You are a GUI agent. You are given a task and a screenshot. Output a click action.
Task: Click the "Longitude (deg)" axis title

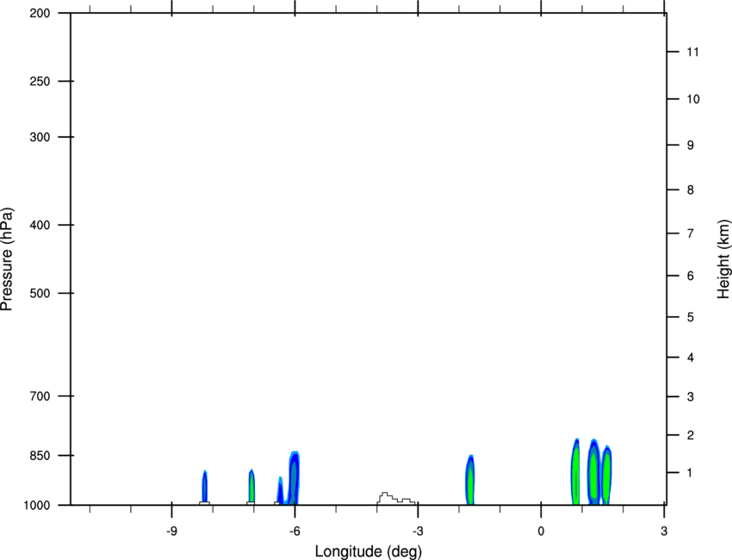369,551
